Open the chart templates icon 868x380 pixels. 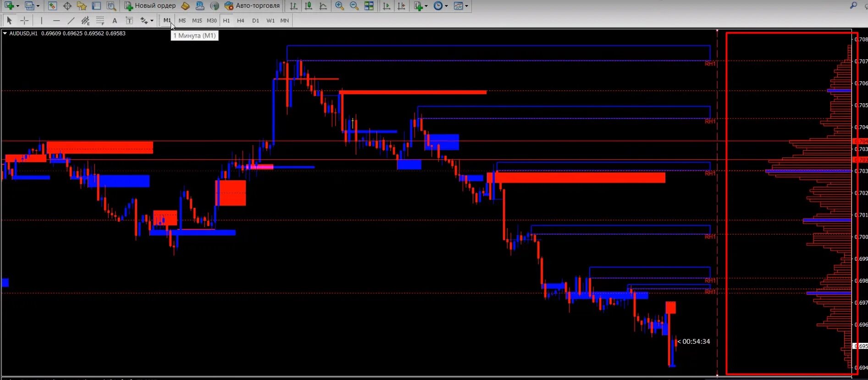coord(458,6)
